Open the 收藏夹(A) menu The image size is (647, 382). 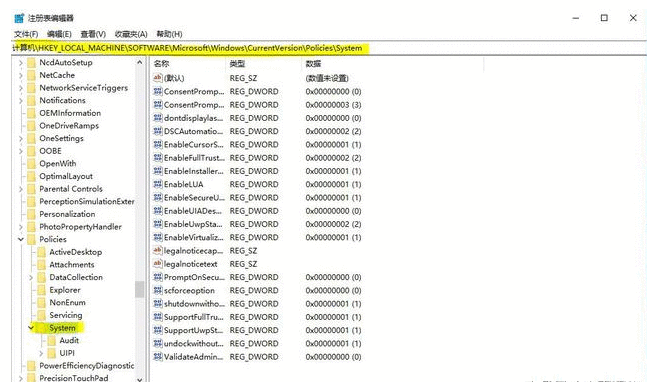point(131,34)
